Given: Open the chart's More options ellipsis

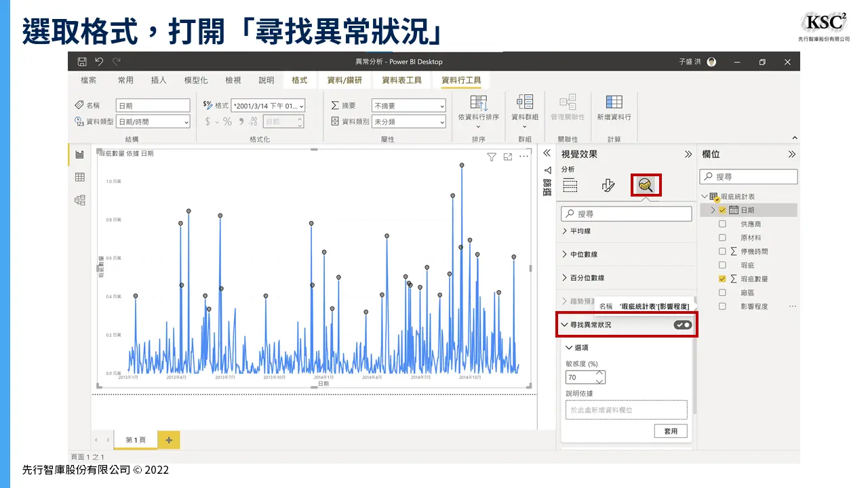Looking at the screenshot, I should pos(524,157).
